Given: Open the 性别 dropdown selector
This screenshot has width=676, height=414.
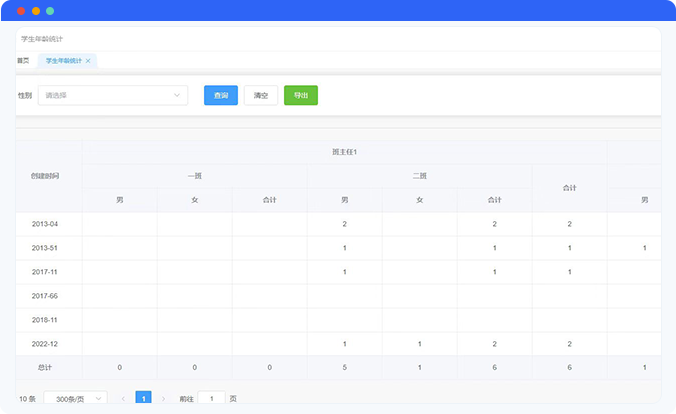Looking at the screenshot, I should 112,96.
